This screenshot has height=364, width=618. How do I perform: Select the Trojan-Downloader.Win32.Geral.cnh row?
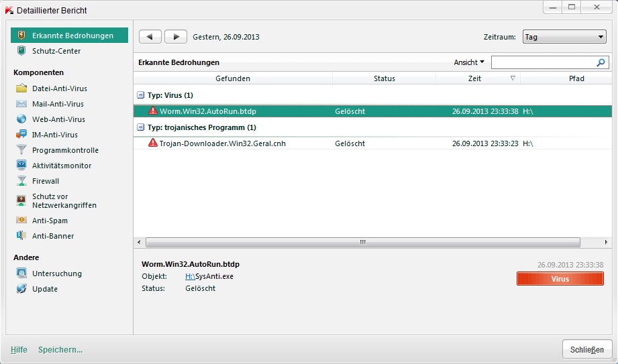pyautogui.click(x=372, y=143)
